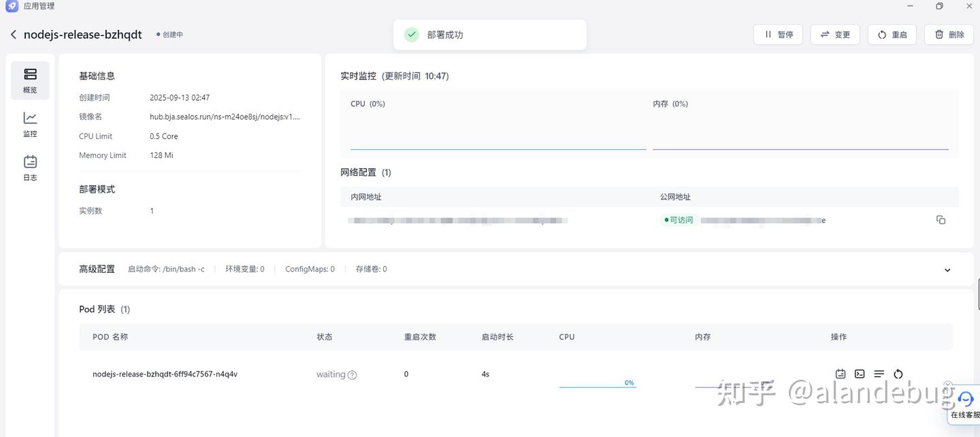Click the waiting status info icon
This screenshot has height=437, width=980.
(x=352, y=374)
